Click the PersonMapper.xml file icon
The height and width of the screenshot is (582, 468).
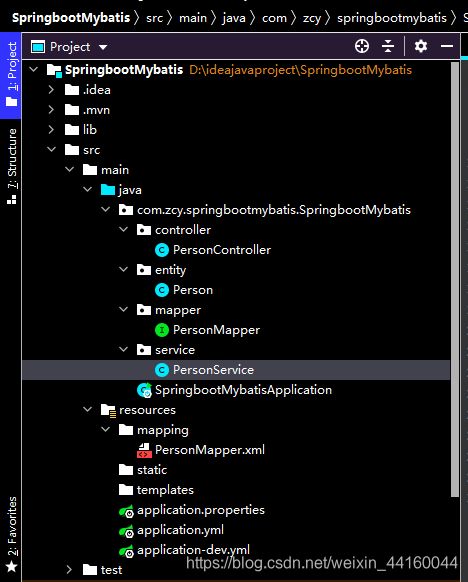point(144,450)
